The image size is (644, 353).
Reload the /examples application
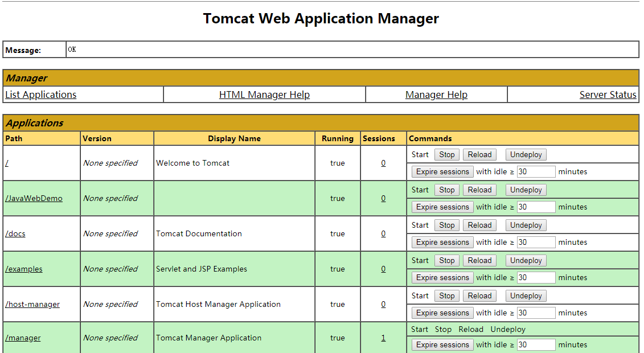coord(479,261)
